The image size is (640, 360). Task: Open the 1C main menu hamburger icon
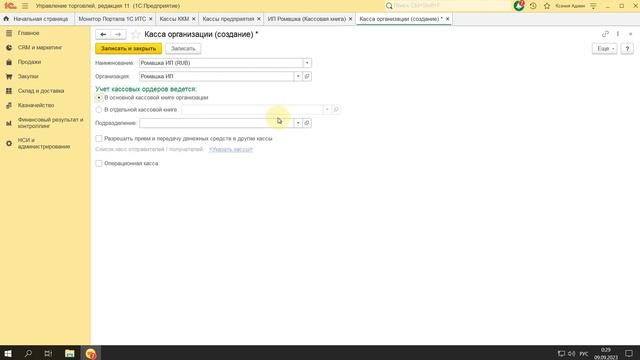pyautogui.click(x=25, y=6)
